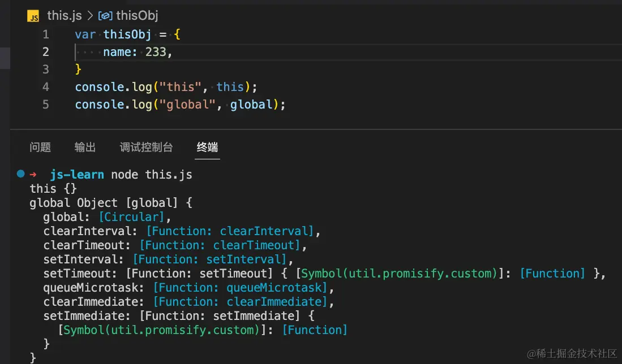Click the red prompt arrow in terminal

[x=33, y=174]
